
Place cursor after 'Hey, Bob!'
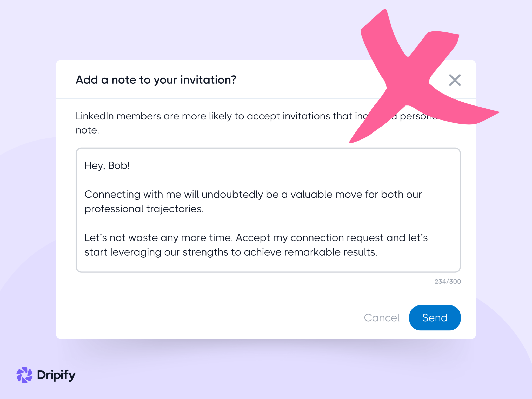pos(131,165)
